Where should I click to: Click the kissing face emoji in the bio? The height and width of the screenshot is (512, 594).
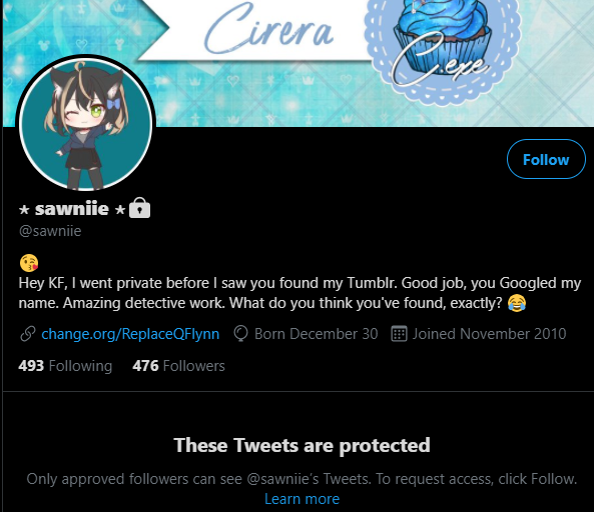pos(29,263)
